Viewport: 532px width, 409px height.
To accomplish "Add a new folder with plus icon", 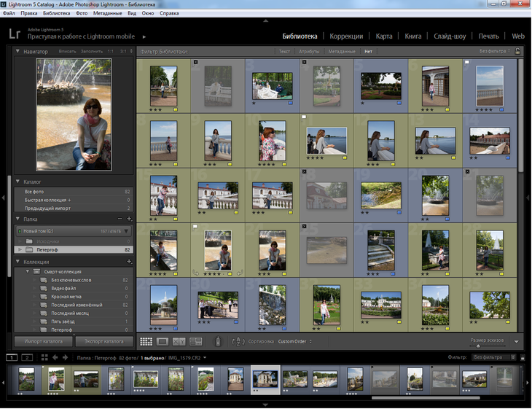I will (129, 219).
